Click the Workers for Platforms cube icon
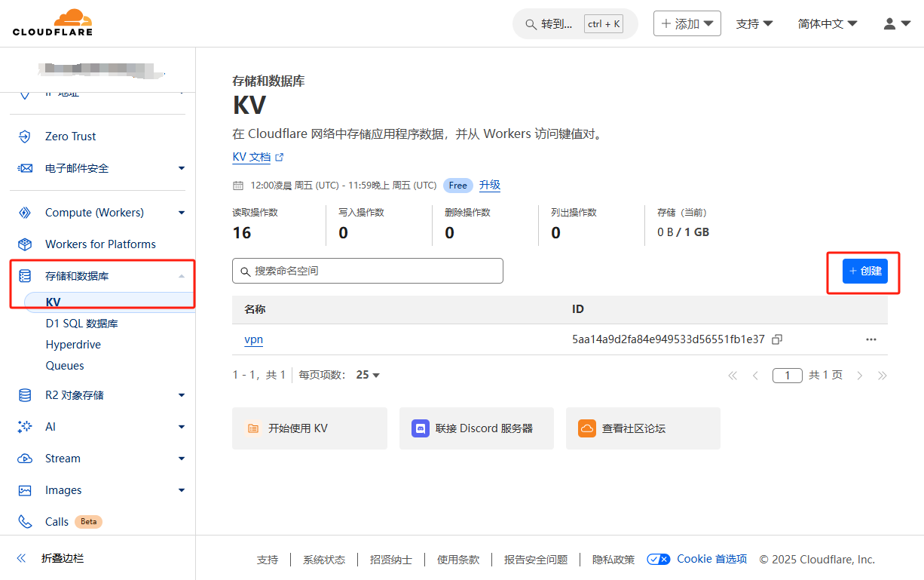This screenshot has height=580, width=924. (x=25, y=244)
